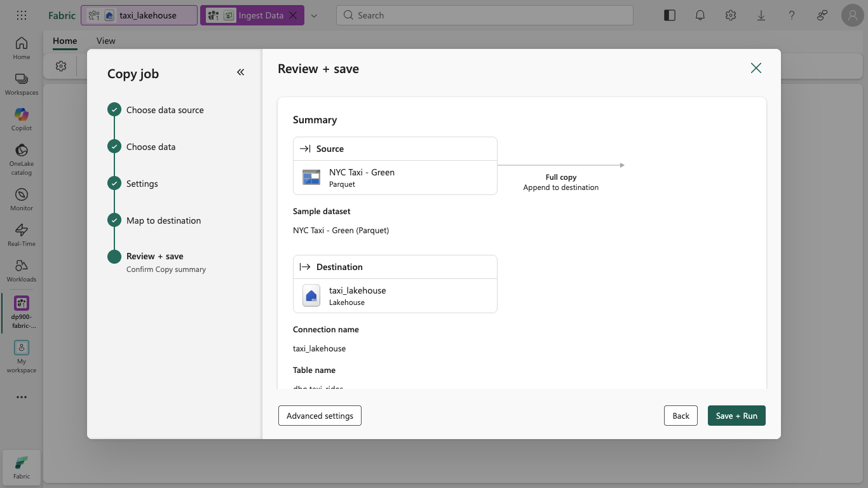Select the View ribbon tab
Screen dimensions: 868x488
(x=106, y=41)
